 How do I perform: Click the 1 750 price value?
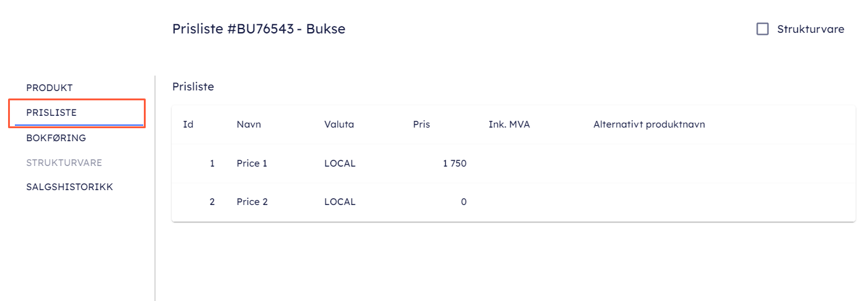pyautogui.click(x=454, y=164)
